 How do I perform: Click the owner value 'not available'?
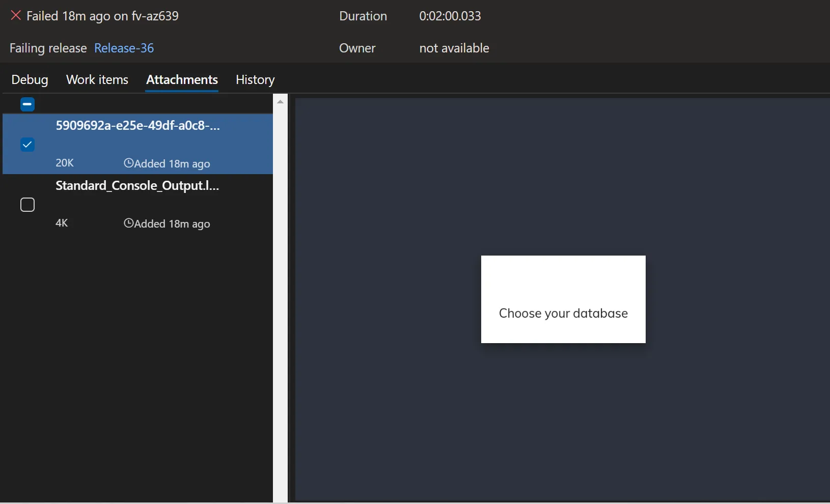pos(454,48)
